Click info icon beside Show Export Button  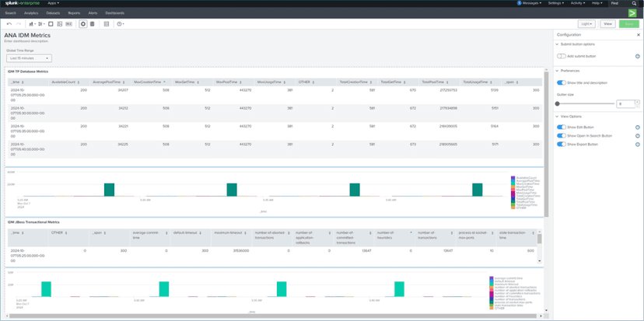(x=638, y=145)
